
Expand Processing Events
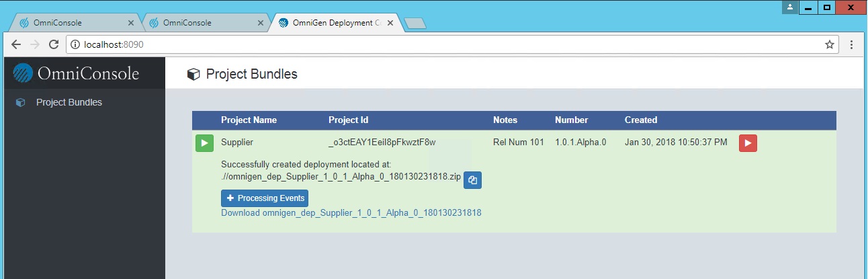click(265, 198)
